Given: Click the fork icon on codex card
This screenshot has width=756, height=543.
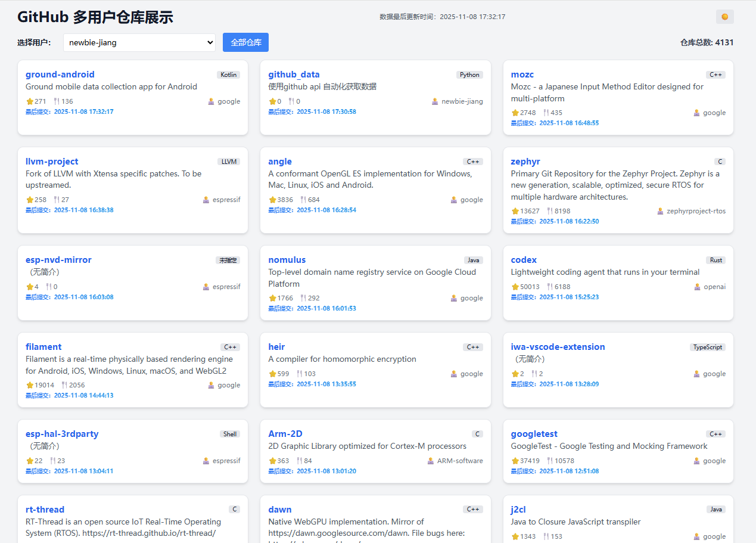Looking at the screenshot, I should [550, 287].
